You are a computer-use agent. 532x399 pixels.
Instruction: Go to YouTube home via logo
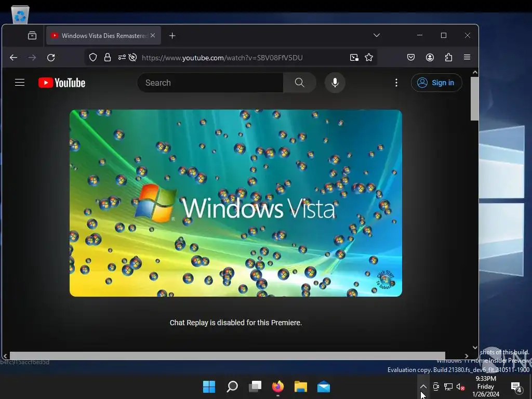click(62, 83)
